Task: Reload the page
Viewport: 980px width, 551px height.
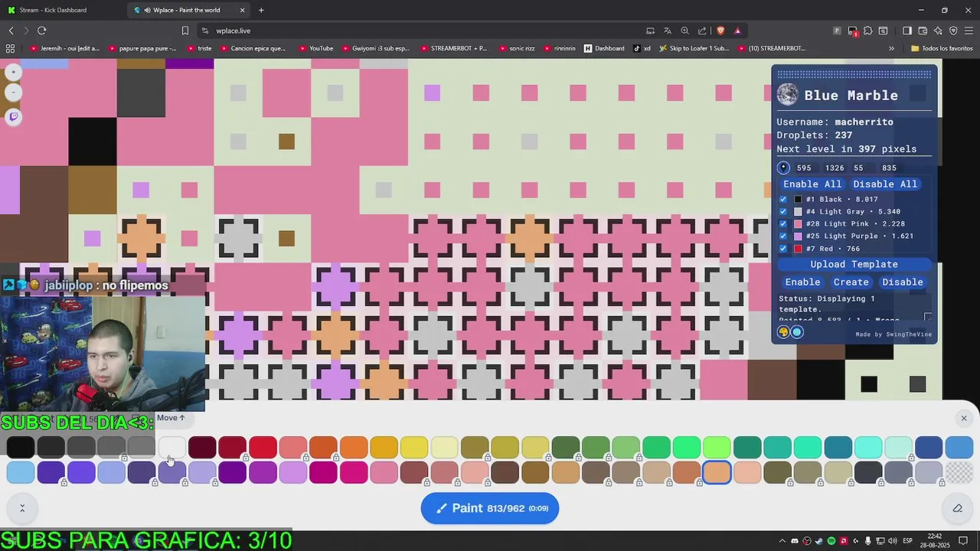Action: point(41,31)
